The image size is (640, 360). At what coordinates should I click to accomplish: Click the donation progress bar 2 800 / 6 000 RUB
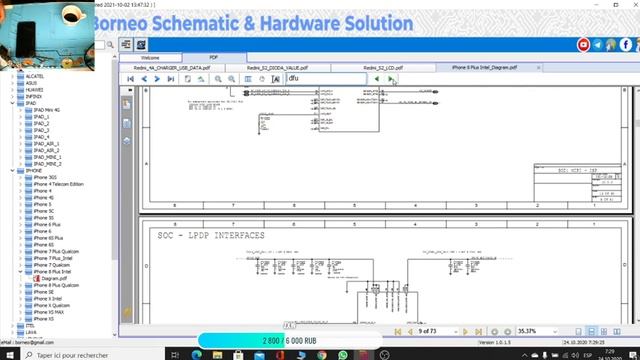[x=290, y=341]
